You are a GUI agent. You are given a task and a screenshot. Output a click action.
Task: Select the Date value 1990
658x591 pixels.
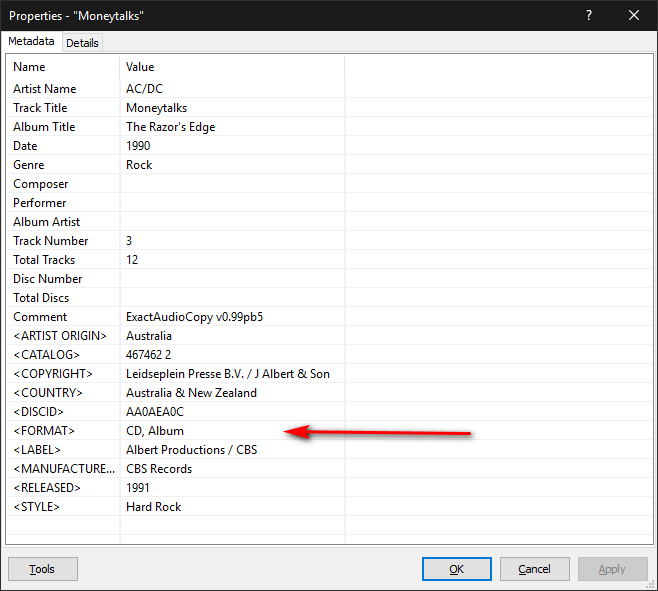pos(138,146)
